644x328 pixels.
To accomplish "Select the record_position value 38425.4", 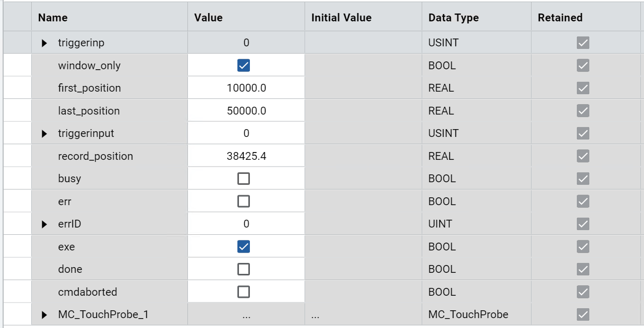I will (246, 156).
